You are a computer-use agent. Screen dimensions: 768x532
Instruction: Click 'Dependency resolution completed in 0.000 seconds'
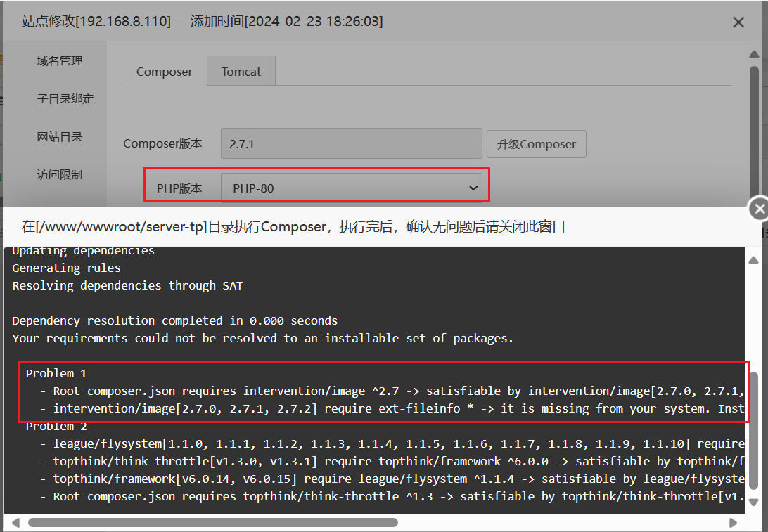click(x=175, y=321)
